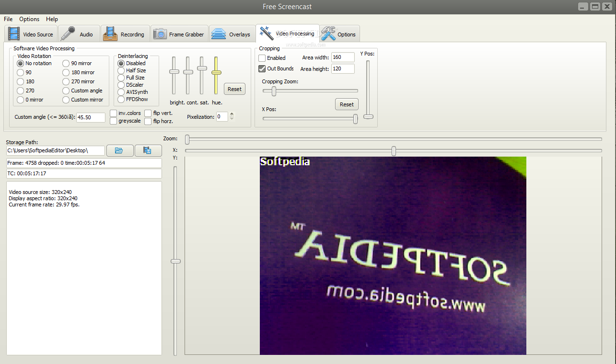Viewport: 616px width, 364px height.
Task: Open the Overlays tab
Action: coord(232,34)
